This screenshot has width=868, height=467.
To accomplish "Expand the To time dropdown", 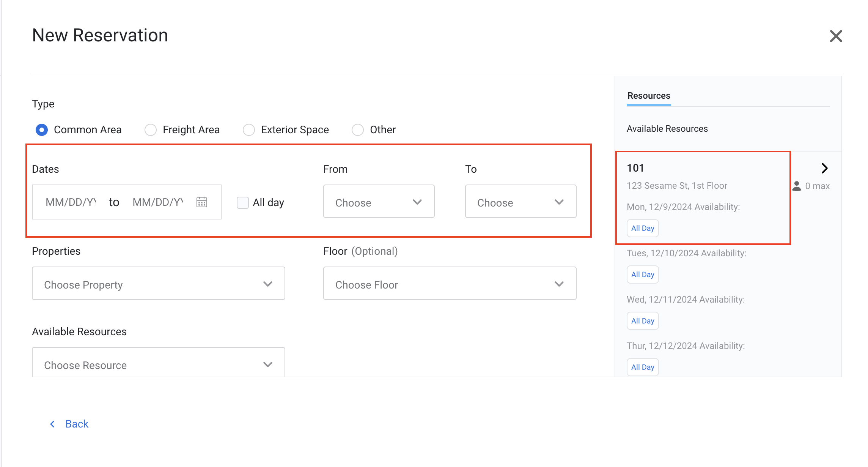I will tap(520, 202).
